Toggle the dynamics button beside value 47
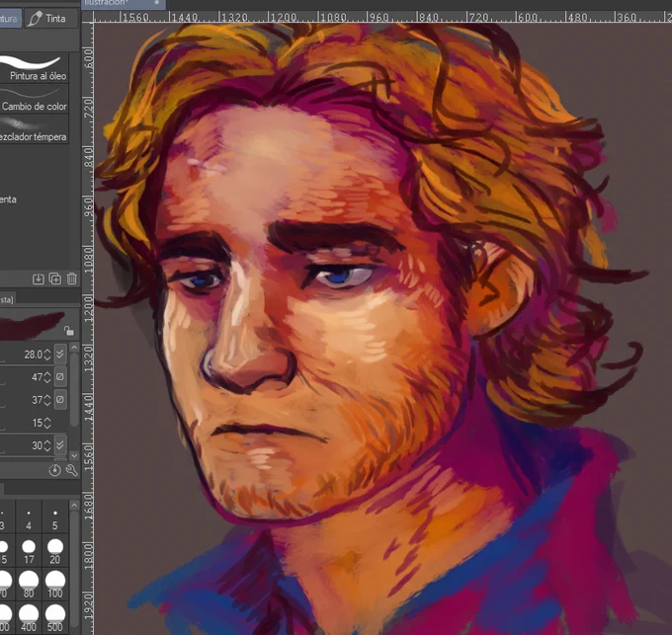672x635 pixels. tap(60, 377)
